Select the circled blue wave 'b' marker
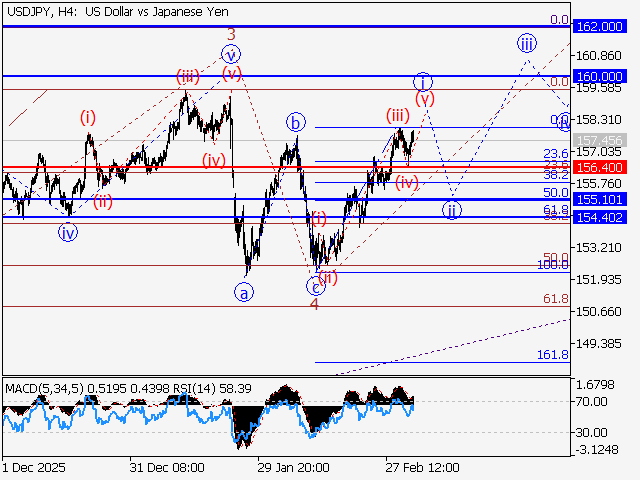The width and height of the screenshot is (640, 480). pyautogui.click(x=295, y=123)
